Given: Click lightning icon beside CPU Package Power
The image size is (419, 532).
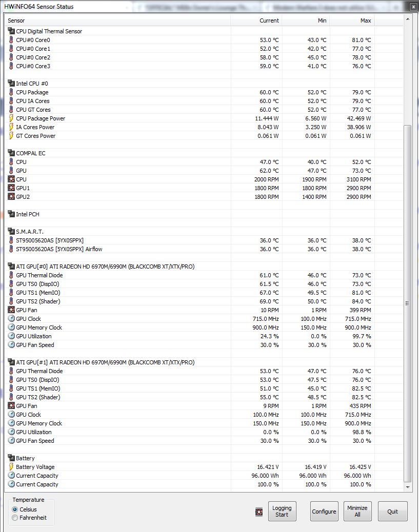Looking at the screenshot, I should click(11, 118).
